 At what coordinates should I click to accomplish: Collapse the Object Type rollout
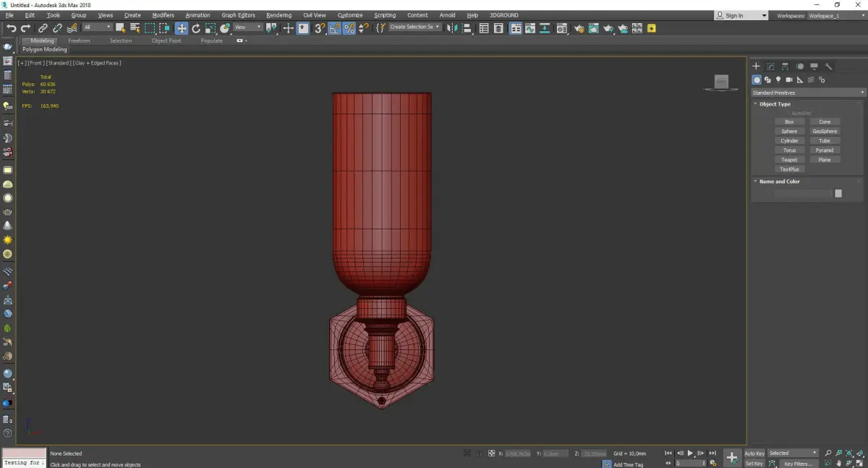click(x=775, y=104)
